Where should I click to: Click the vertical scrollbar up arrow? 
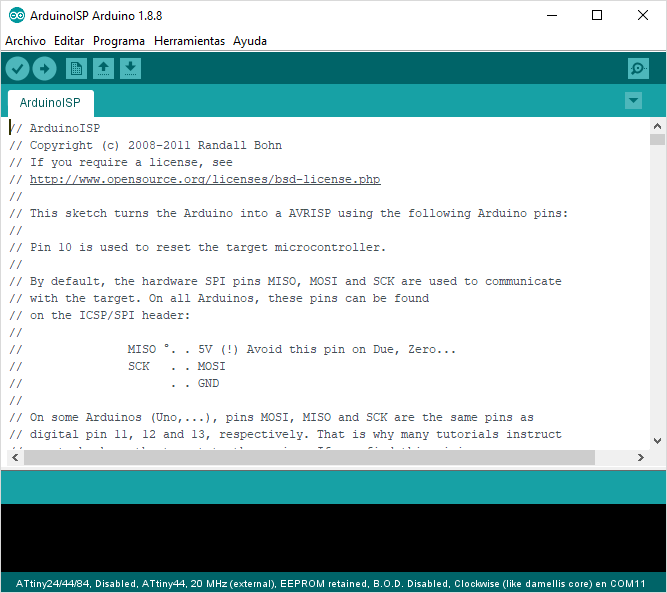pos(657,126)
